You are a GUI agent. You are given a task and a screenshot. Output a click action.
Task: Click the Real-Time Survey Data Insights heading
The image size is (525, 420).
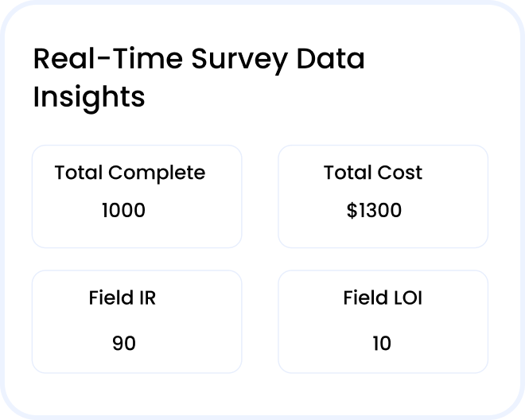(199, 78)
